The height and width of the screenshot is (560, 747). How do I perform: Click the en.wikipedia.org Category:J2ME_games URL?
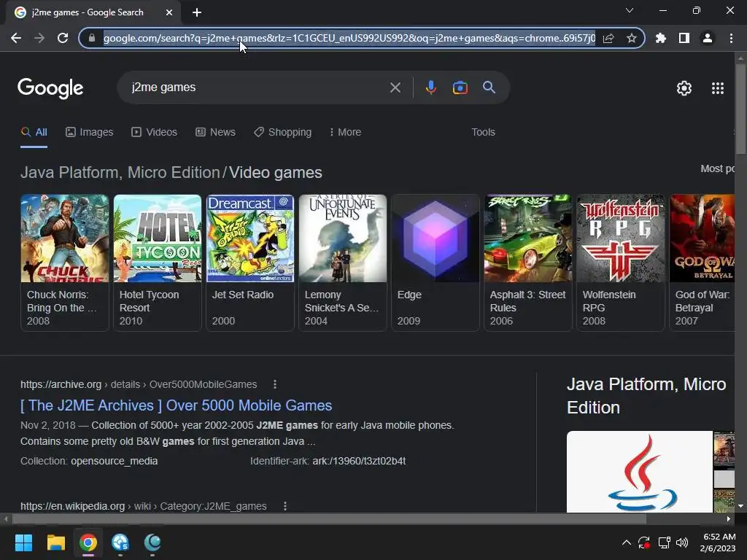pyautogui.click(x=144, y=506)
